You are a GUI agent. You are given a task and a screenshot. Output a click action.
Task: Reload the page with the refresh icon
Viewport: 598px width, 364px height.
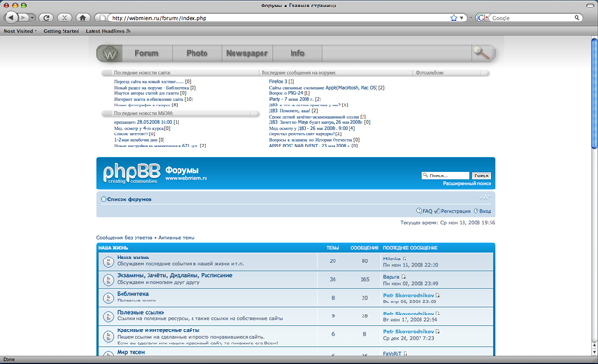click(x=46, y=18)
